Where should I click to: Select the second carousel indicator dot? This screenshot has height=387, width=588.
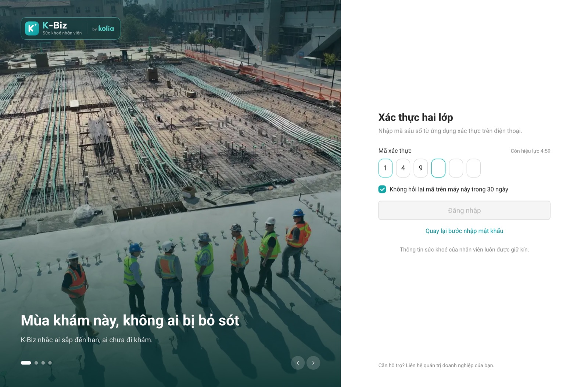coord(36,363)
